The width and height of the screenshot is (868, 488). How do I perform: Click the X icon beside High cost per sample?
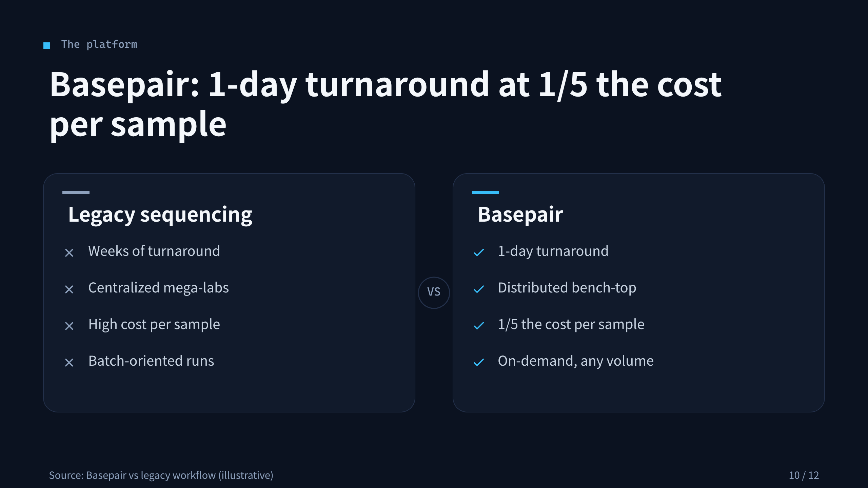[x=69, y=326]
